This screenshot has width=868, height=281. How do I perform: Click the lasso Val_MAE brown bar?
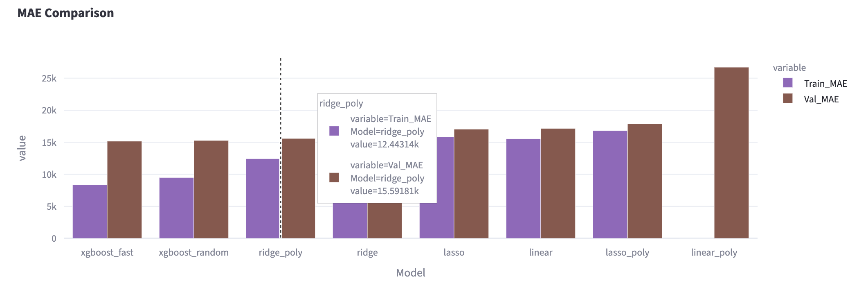click(x=471, y=184)
